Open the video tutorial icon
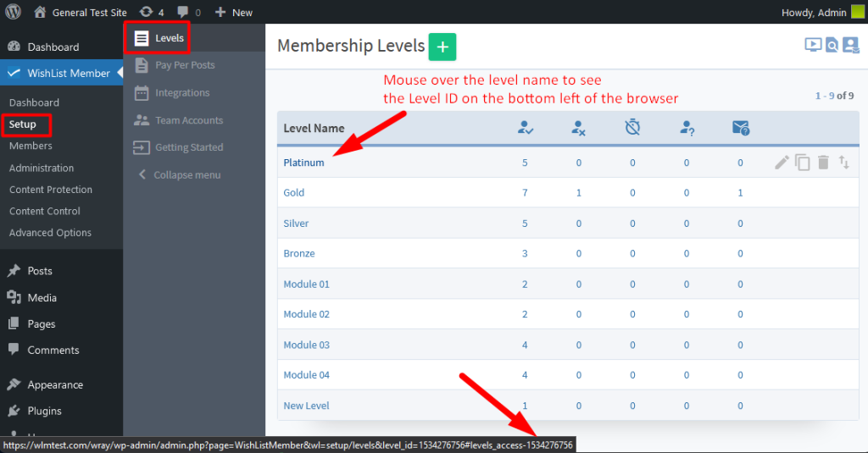This screenshot has height=453, width=868. click(x=813, y=45)
